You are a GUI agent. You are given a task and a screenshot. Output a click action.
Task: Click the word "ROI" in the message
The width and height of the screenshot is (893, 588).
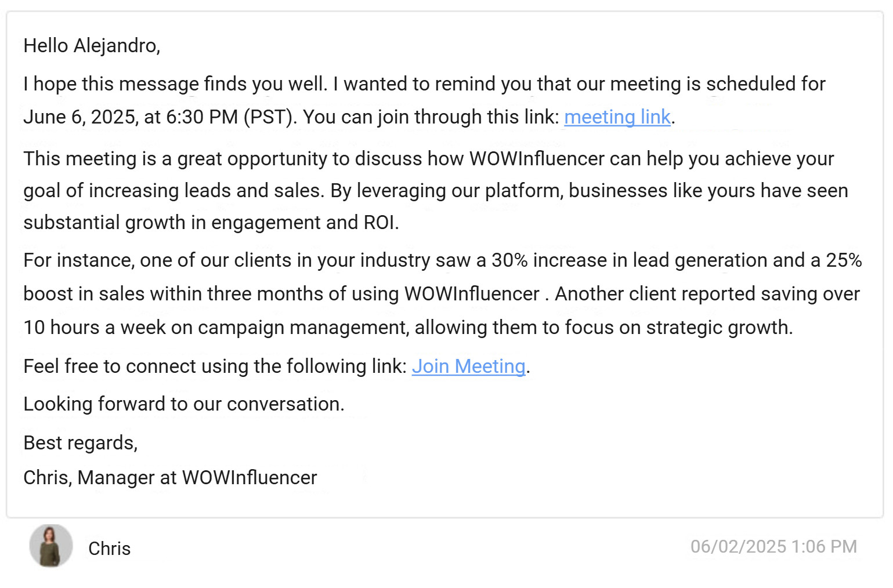coord(379,223)
